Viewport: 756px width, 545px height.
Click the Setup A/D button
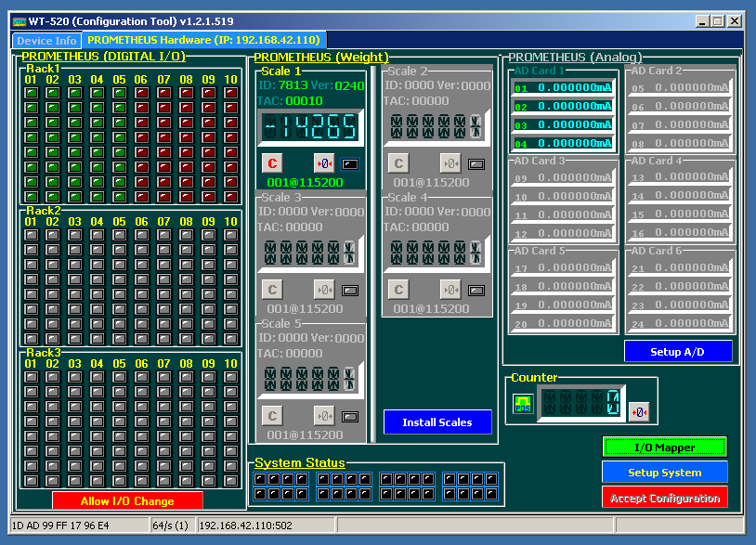coord(677,352)
